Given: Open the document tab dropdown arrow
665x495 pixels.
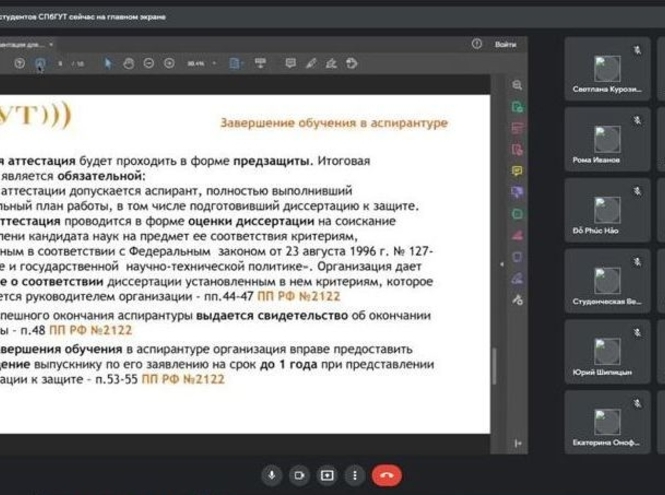Looking at the screenshot, I should [x=51, y=44].
